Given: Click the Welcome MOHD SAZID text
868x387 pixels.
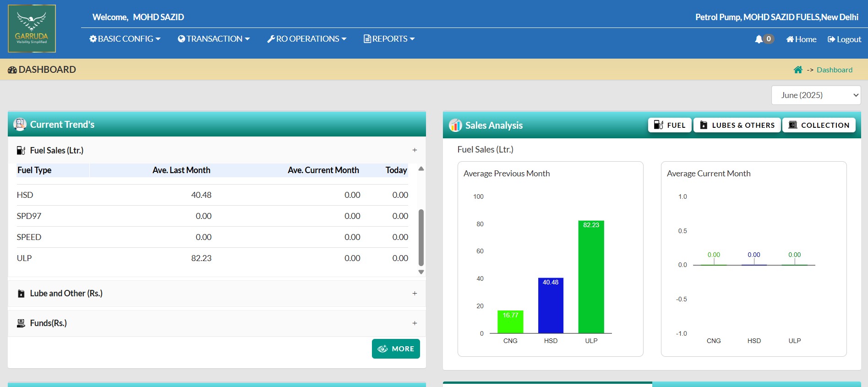Looking at the screenshot, I should click(138, 17).
